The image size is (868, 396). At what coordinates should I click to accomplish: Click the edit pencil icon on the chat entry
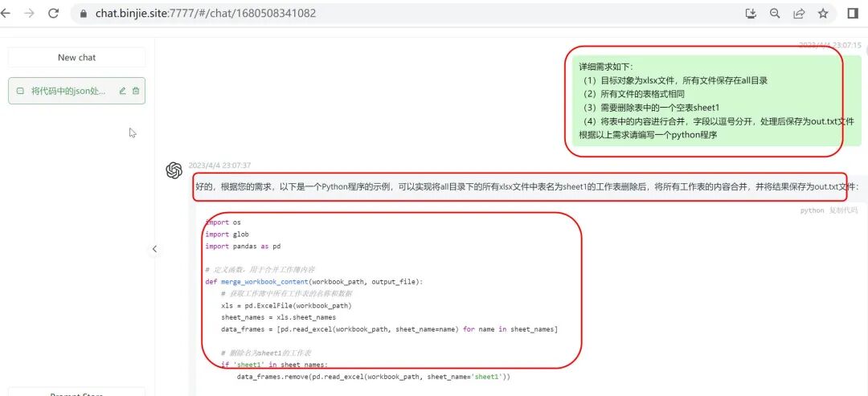click(x=123, y=91)
